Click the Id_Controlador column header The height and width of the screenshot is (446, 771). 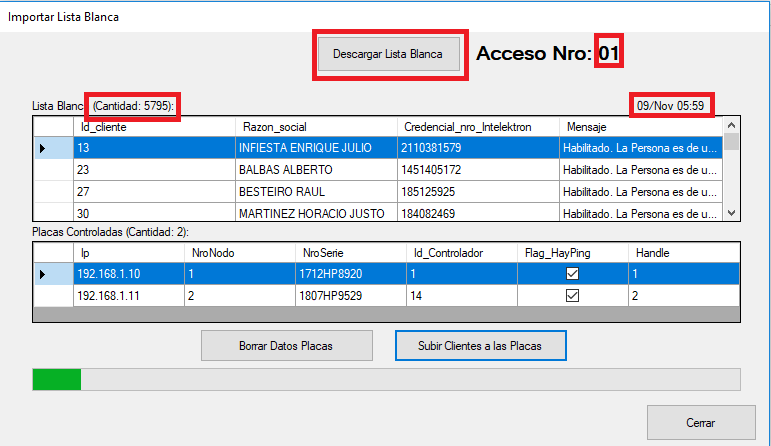coord(460,253)
